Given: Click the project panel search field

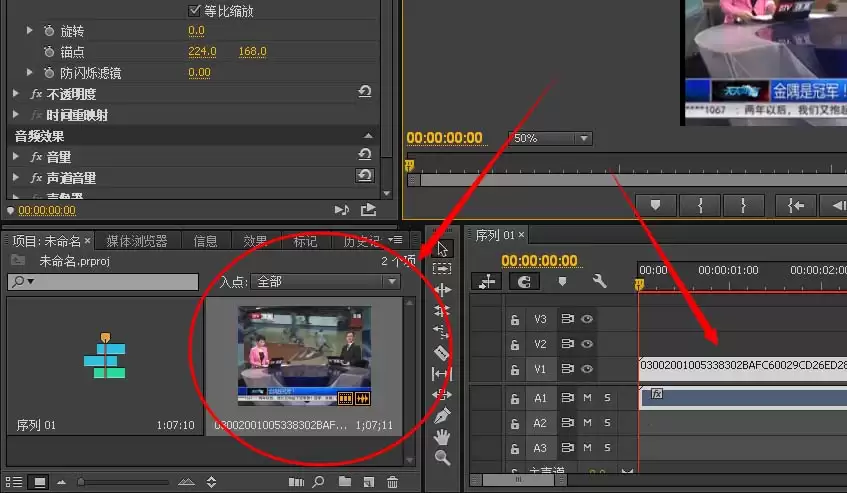Looking at the screenshot, I should tap(103, 281).
